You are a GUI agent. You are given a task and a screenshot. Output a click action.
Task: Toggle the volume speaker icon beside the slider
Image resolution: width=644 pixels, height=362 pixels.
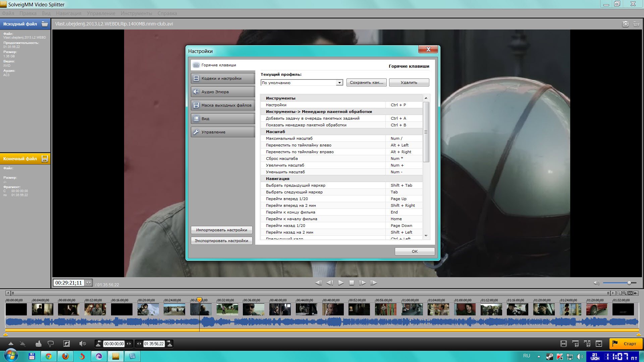tap(596, 283)
